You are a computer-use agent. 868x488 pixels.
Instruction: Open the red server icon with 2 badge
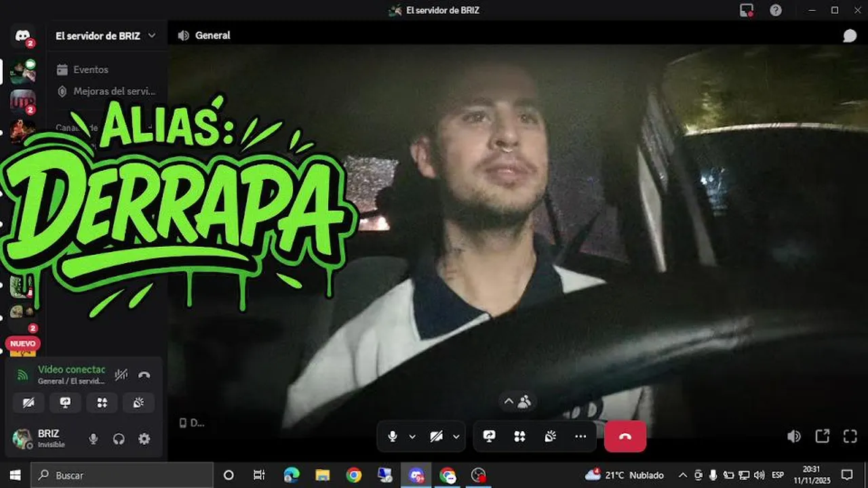click(x=22, y=101)
